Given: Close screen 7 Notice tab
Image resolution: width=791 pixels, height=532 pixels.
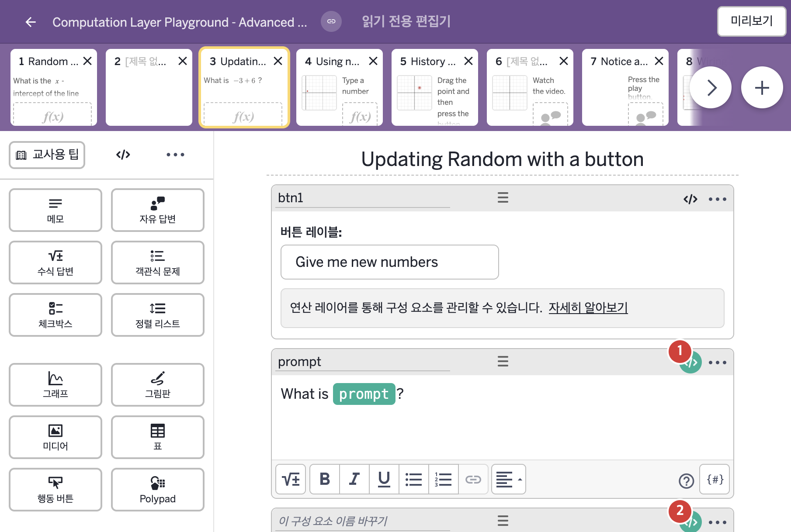Looking at the screenshot, I should 659,61.
